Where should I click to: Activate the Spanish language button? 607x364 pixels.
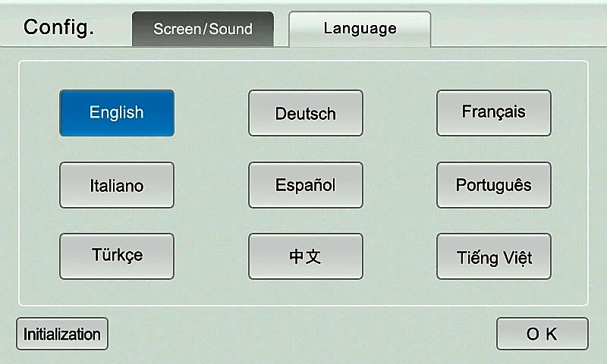click(306, 185)
